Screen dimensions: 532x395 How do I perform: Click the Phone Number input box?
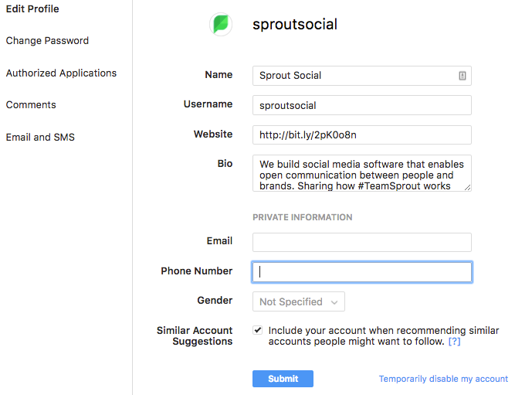pyautogui.click(x=361, y=272)
